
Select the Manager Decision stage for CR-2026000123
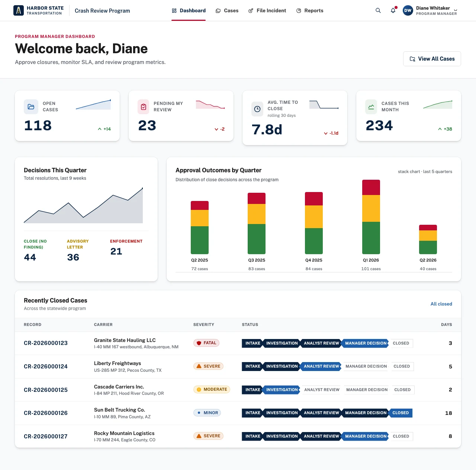pos(365,343)
